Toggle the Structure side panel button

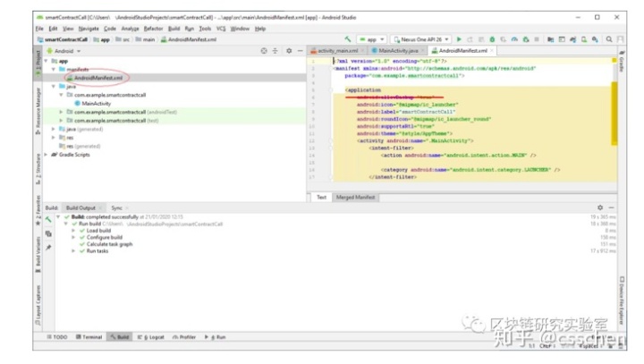[x=38, y=169]
